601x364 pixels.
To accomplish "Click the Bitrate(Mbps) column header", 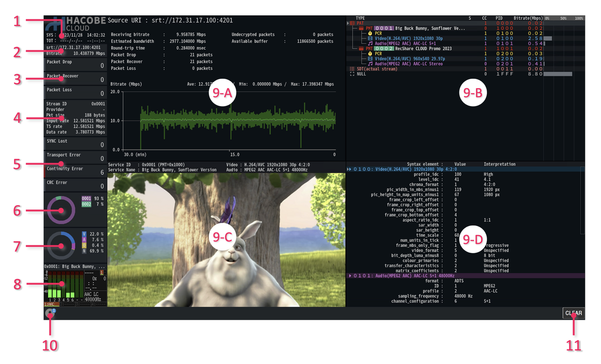I will point(528,18).
